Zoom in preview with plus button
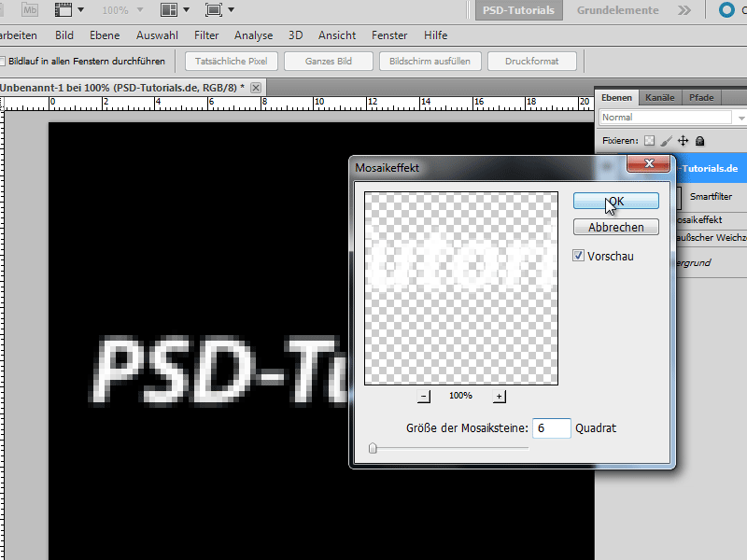 coord(499,396)
